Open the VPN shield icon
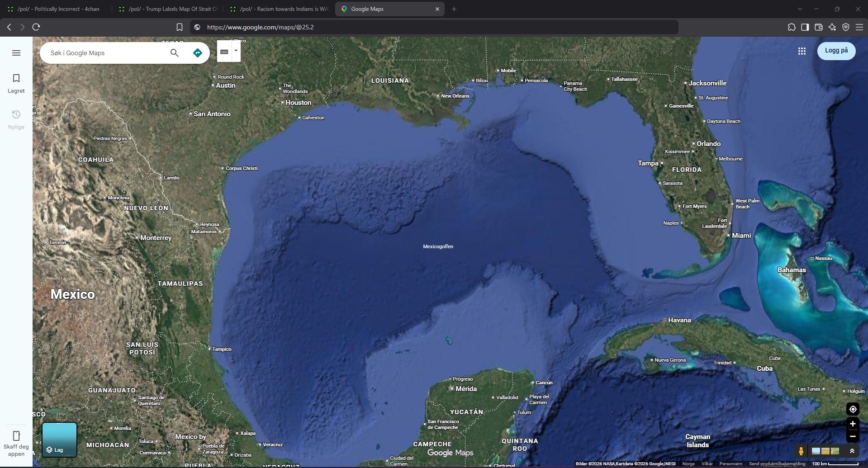The height and width of the screenshot is (468, 868). (846, 27)
